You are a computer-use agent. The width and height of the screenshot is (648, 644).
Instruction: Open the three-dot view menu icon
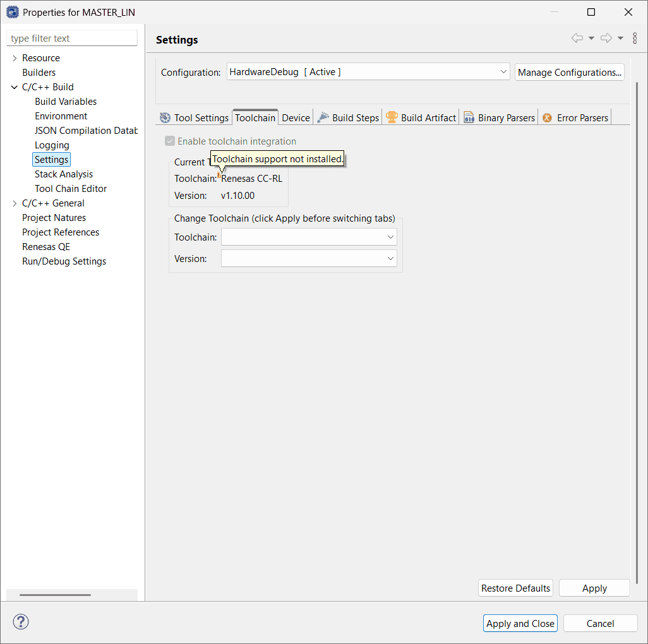[x=635, y=39]
